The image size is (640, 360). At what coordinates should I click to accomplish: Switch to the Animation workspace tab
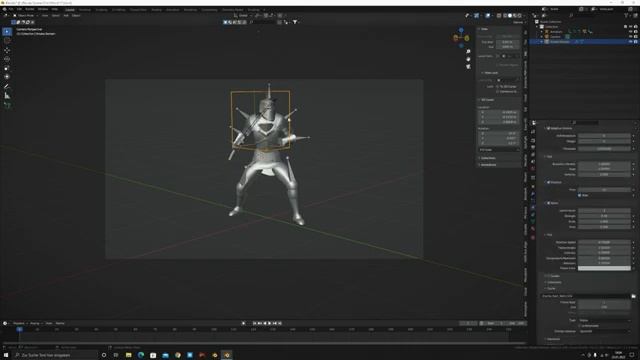point(172,9)
